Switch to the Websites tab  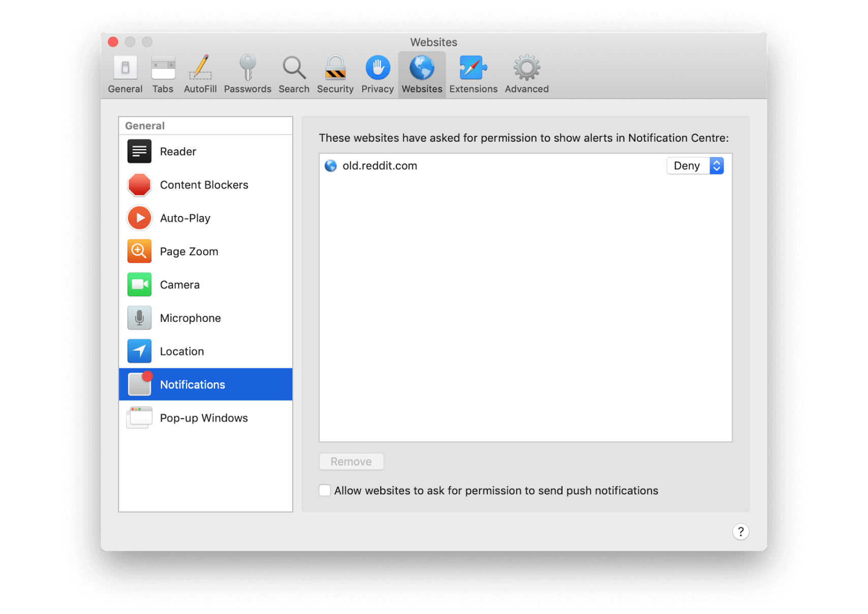click(x=421, y=74)
